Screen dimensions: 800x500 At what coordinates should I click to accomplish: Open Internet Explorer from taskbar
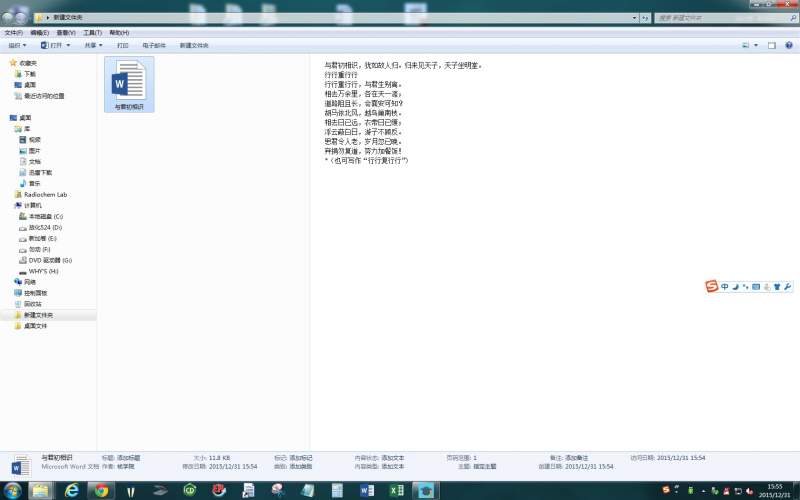click(x=72, y=491)
